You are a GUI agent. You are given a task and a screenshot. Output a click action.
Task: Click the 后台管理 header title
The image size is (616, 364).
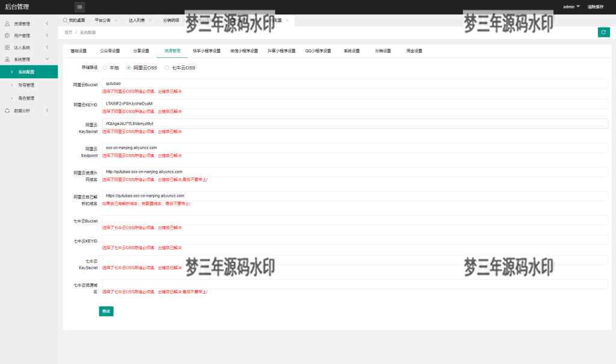[17, 7]
